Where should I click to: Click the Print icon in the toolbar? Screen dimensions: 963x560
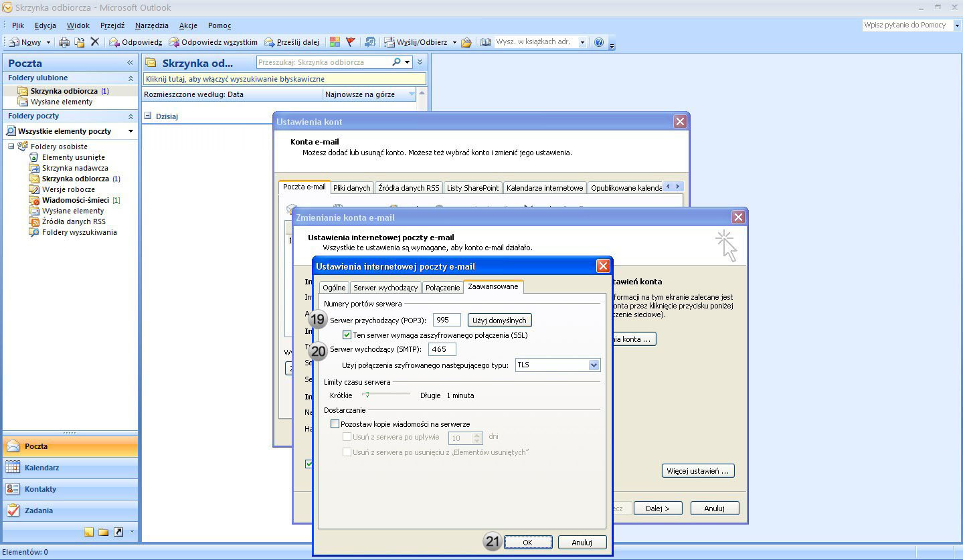[x=64, y=42]
